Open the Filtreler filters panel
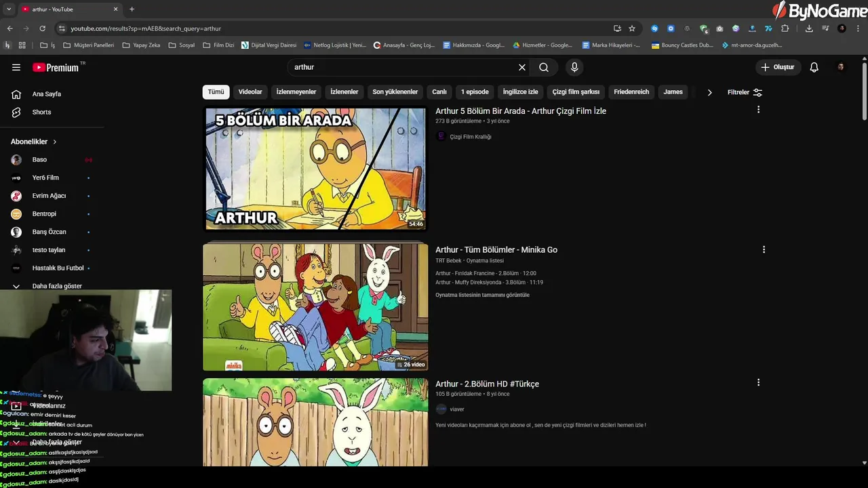Screen dimensions: 868x488 click(x=745, y=92)
